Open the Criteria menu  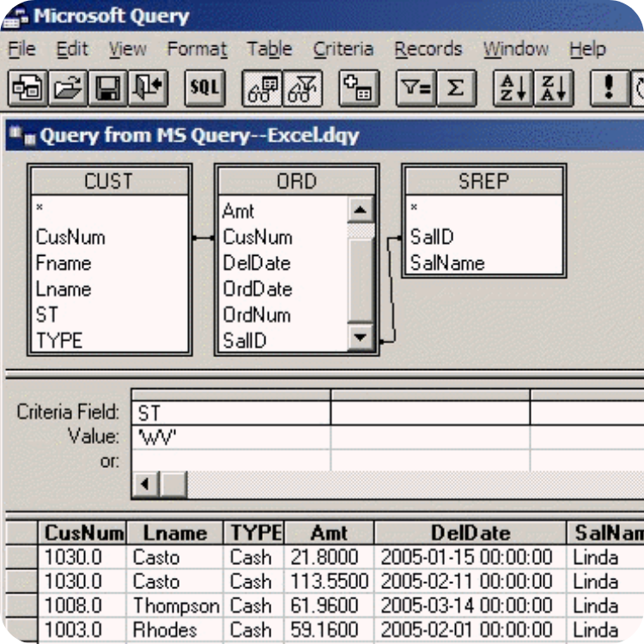pyautogui.click(x=343, y=49)
